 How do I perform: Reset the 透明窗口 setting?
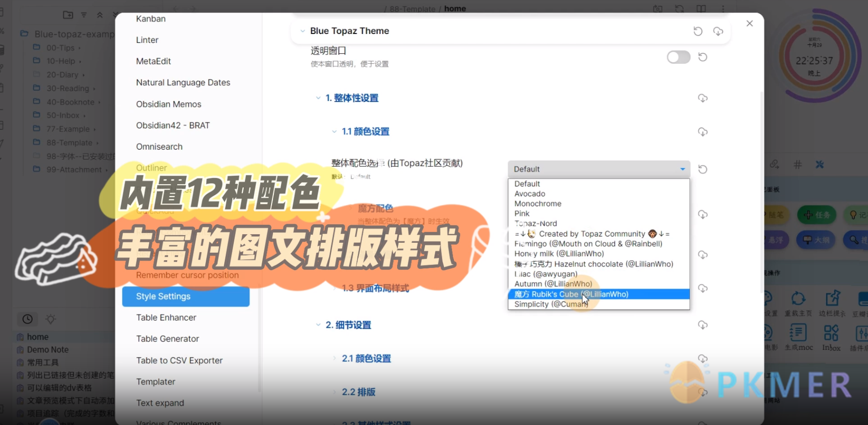[703, 57]
